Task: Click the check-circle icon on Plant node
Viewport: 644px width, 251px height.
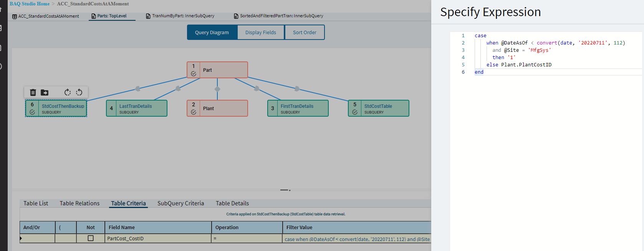Action: tap(194, 112)
